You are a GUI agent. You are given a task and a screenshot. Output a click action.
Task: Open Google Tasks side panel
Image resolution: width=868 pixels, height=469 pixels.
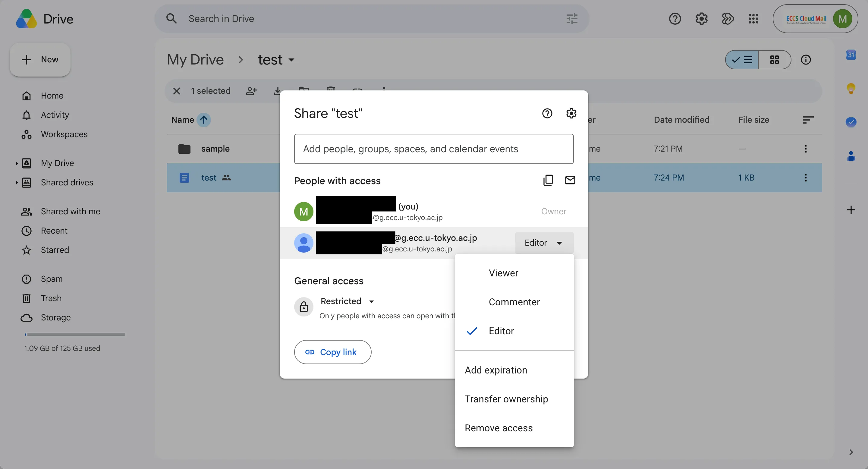[x=851, y=122]
